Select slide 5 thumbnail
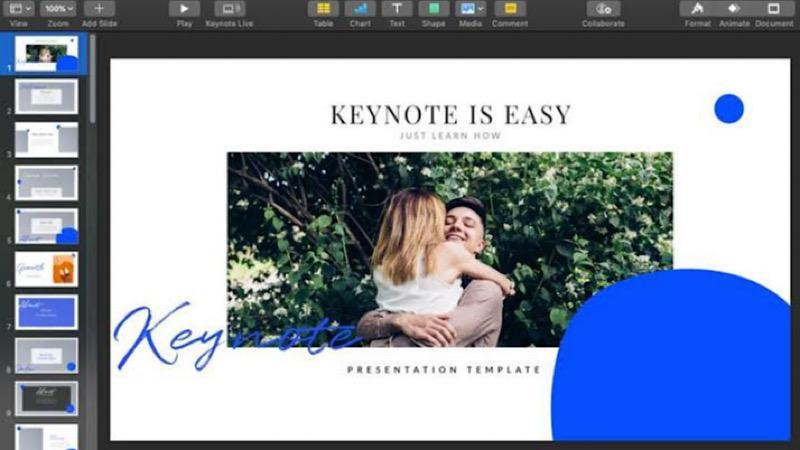 click(x=46, y=226)
